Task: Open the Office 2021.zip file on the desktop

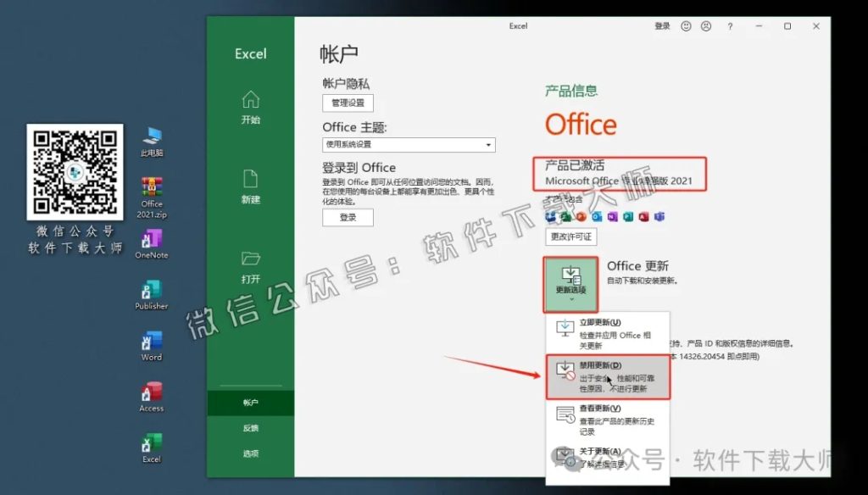Action: tap(151, 188)
